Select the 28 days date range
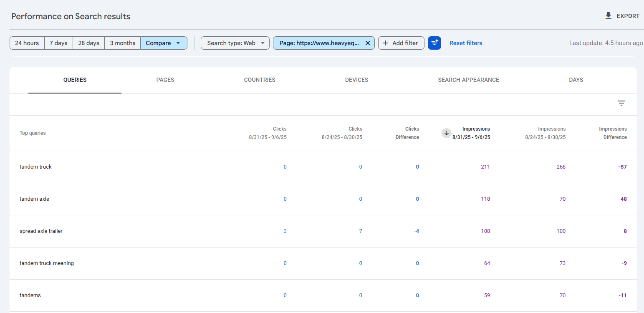The width and height of the screenshot is (644, 313). tap(88, 43)
